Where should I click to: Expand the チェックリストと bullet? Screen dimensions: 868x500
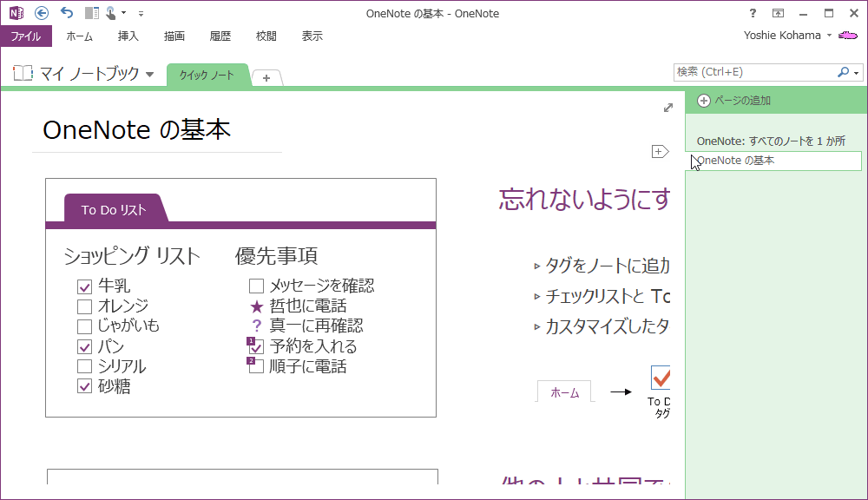[x=536, y=297]
